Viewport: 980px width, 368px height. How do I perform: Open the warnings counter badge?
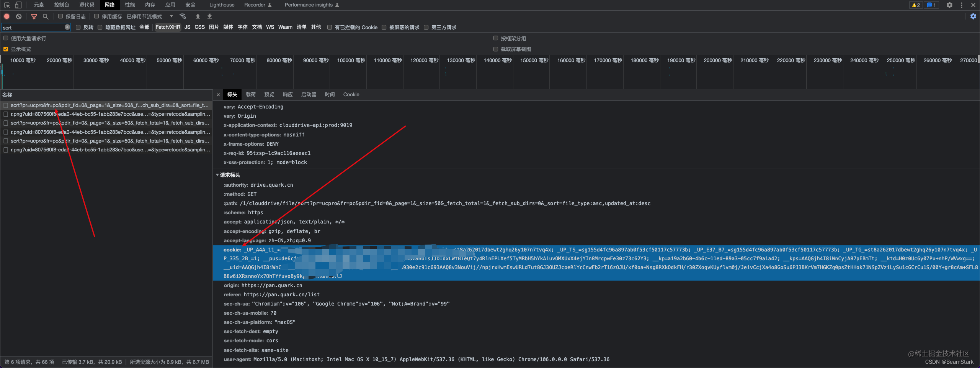pyautogui.click(x=915, y=5)
